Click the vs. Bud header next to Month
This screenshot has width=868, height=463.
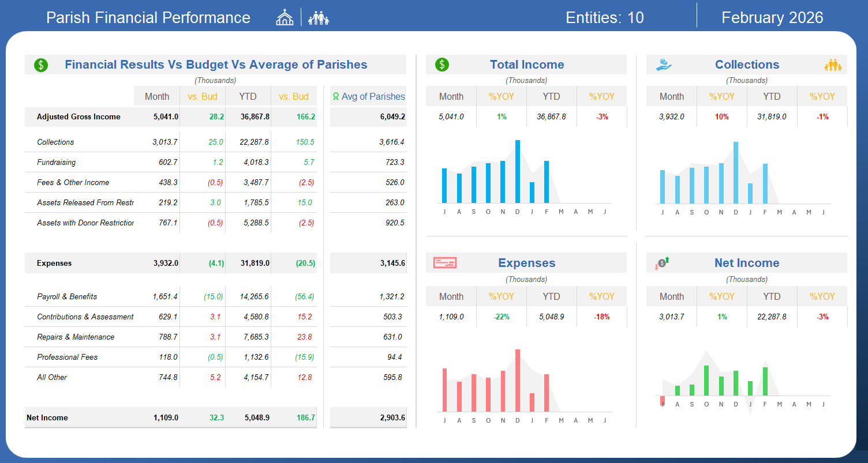click(x=203, y=96)
